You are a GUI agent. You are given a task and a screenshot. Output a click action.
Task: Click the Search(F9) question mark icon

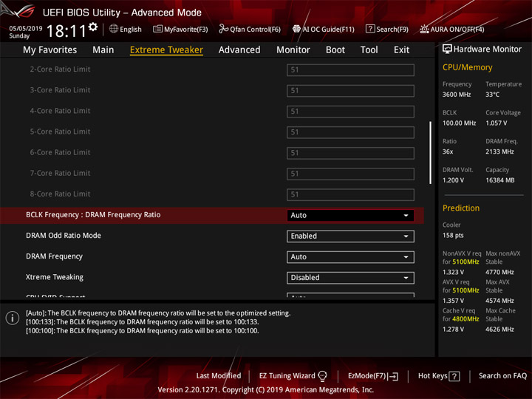(x=370, y=29)
